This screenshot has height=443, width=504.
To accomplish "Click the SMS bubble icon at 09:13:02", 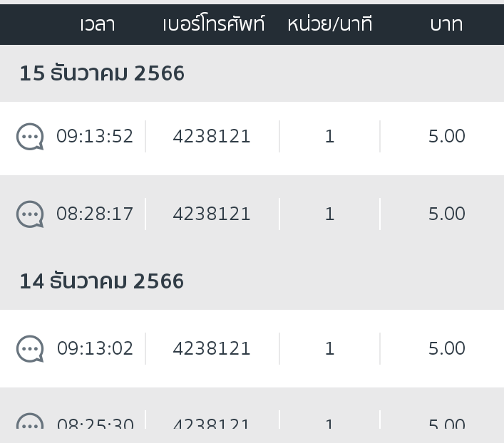I will tap(30, 349).
